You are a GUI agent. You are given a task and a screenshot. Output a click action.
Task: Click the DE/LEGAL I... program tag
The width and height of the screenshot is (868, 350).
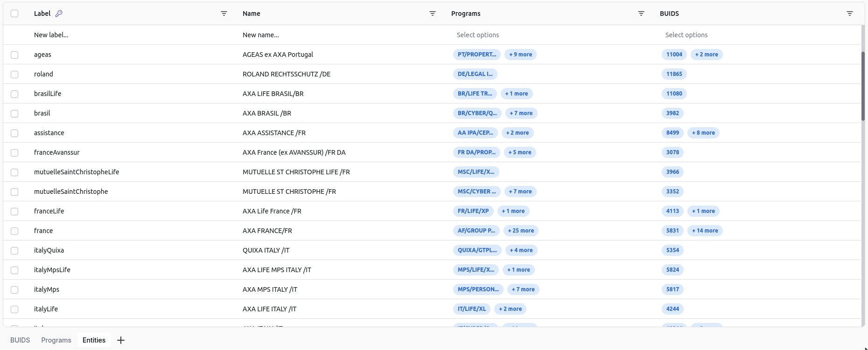coord(475,74)
